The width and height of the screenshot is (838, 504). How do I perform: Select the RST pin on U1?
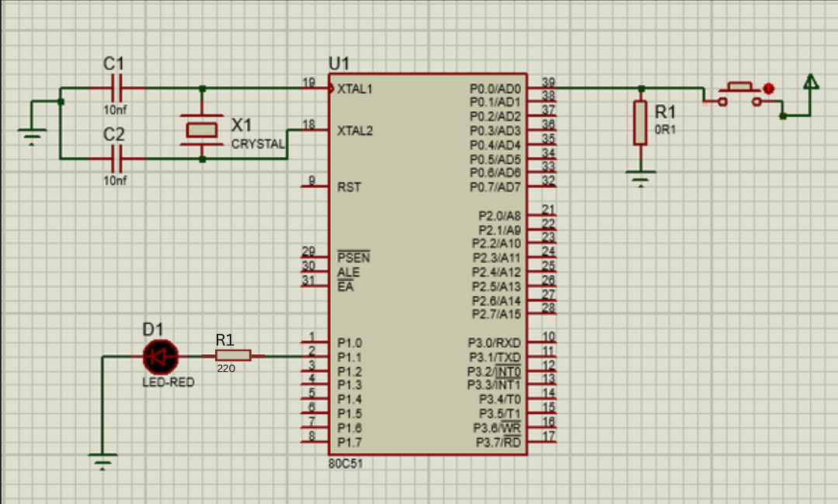347,187
